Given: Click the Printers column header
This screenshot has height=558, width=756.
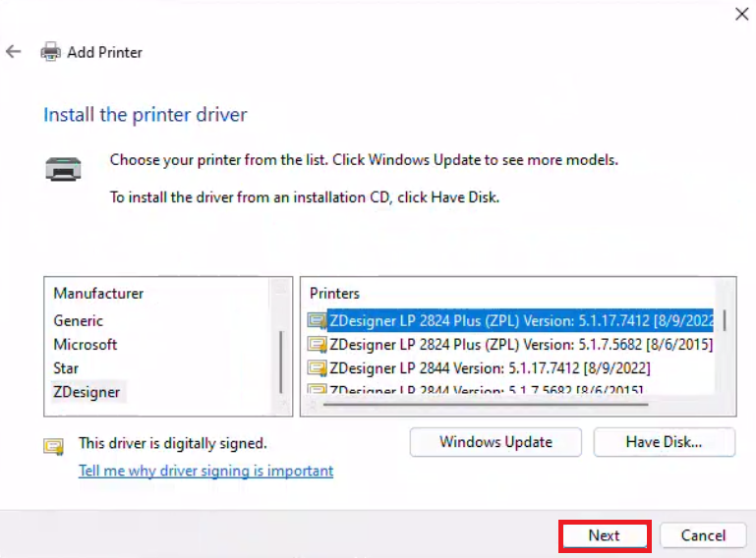Looking at the screenshot, I should [334, 293].
